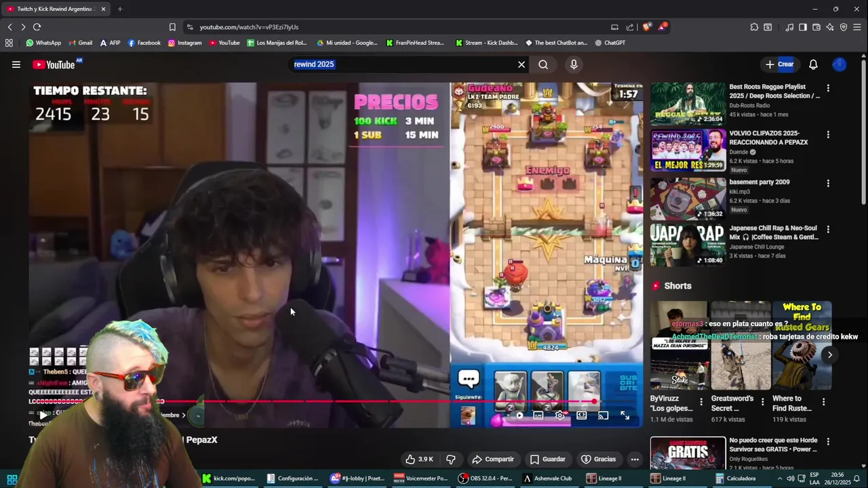Viewport: 868px width, 488px height.
Task: Start voice search with the microphone
Action: (574, 64)
